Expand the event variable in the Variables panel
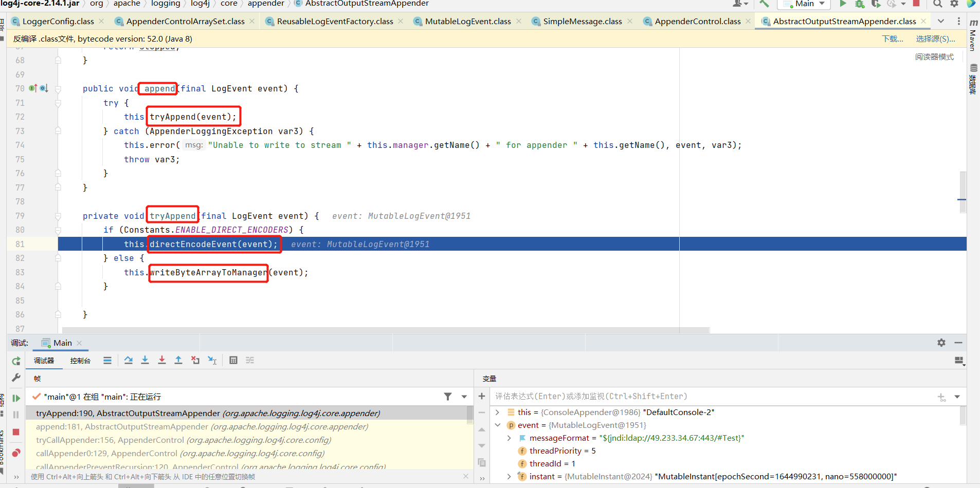The height and width of the screenshot is (488, 980). click(497, 425)
